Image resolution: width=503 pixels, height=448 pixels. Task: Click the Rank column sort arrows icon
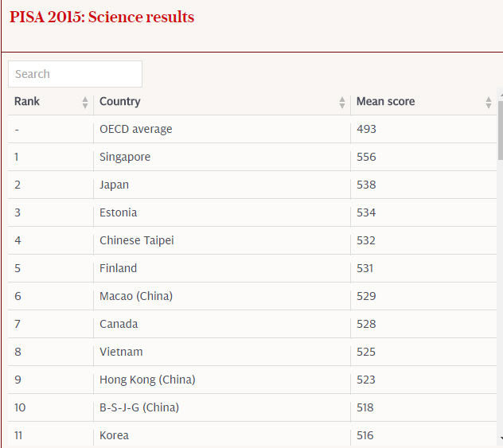[x=85, y=103]
